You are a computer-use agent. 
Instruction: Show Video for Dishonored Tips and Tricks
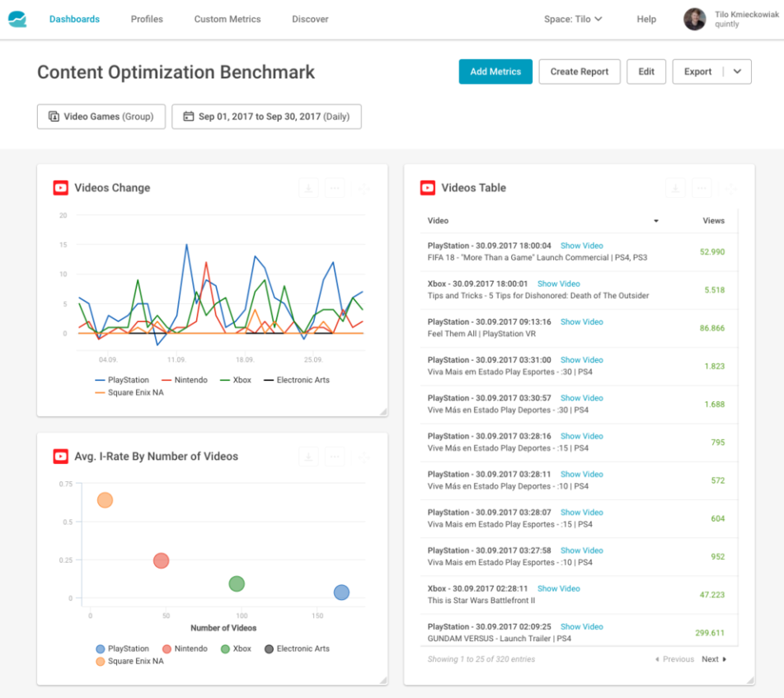(x=558, y=283)
